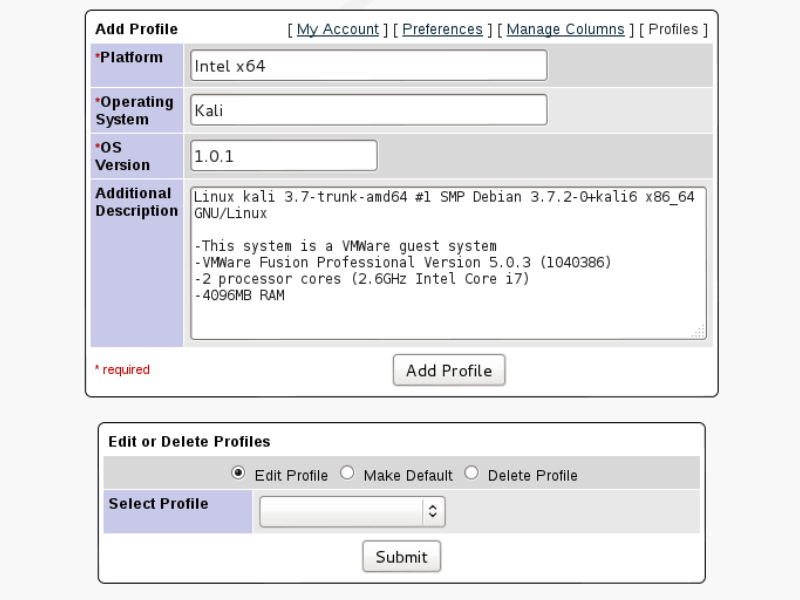Go to the Preferences page link
Image resolution: width=800 pixels, height=600 pixels.
tap(442, 30)
